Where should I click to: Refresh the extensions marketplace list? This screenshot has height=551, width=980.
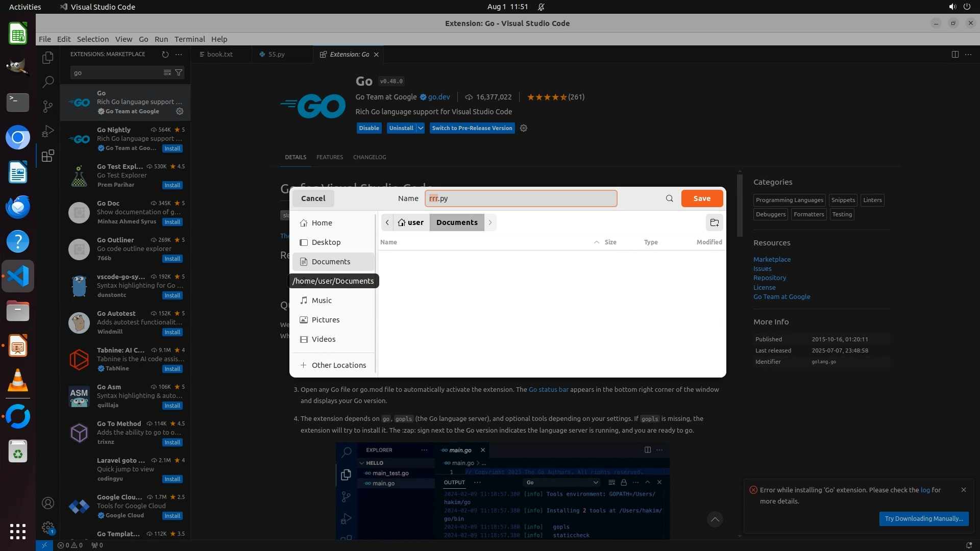[x=165, y=54]
